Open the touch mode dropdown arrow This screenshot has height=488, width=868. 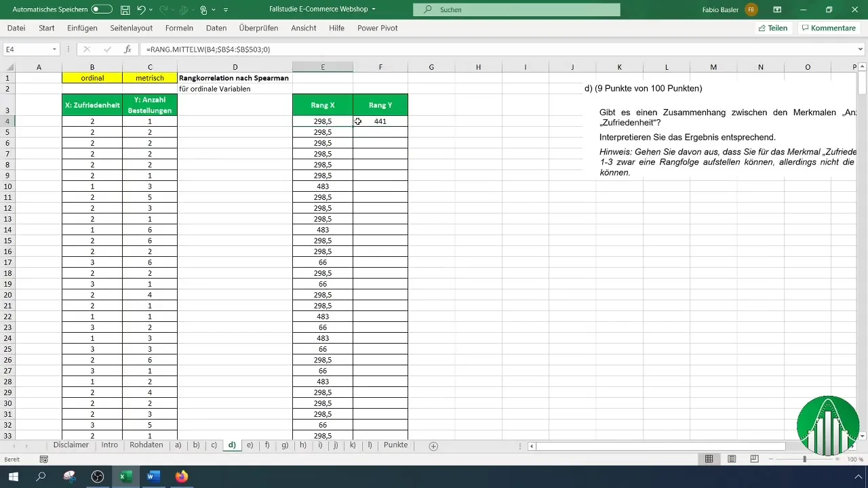[213, 10]
